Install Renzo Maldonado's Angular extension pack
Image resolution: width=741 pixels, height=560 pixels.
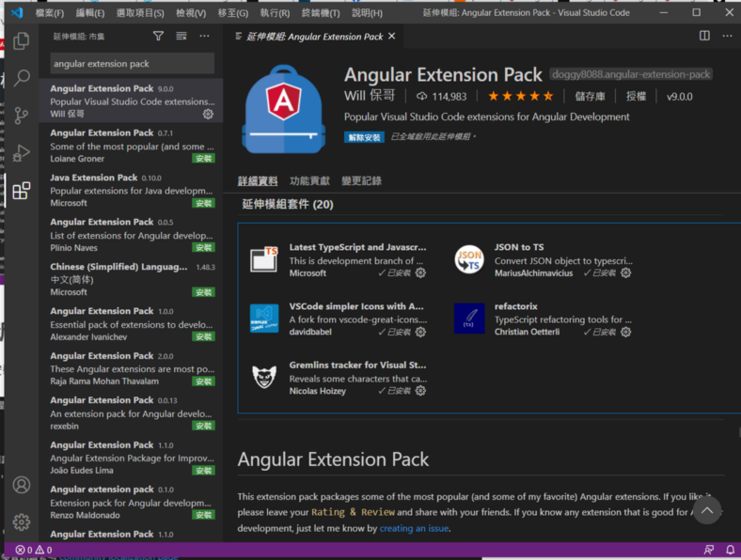pyautogui.click(x=204, y=515)
